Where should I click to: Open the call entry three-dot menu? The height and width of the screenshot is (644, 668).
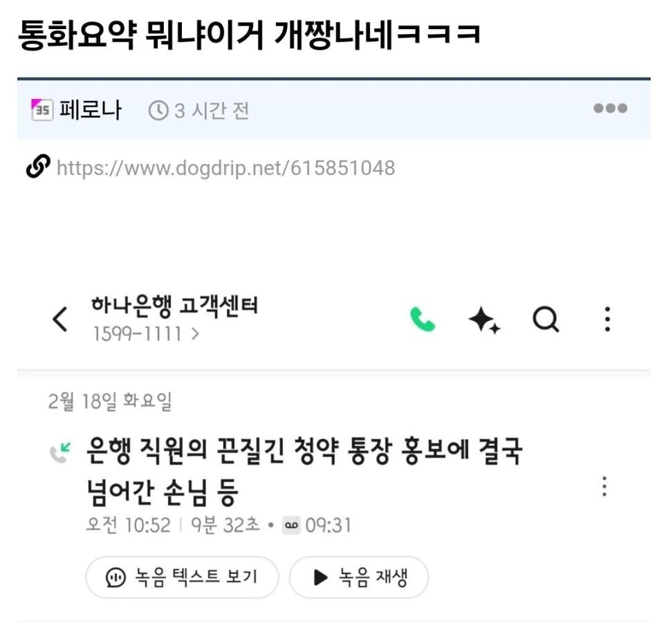point(604,486)
